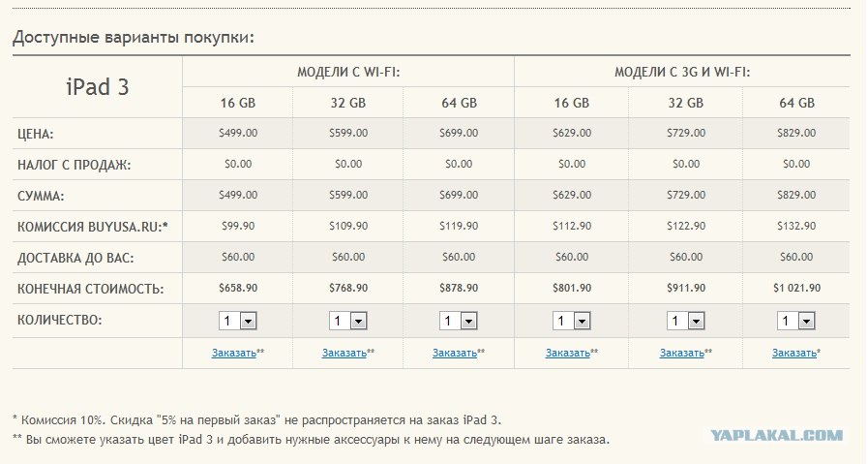Click the iPad 3 table title
Screen dimensions: 868x464
coord(98,87)
